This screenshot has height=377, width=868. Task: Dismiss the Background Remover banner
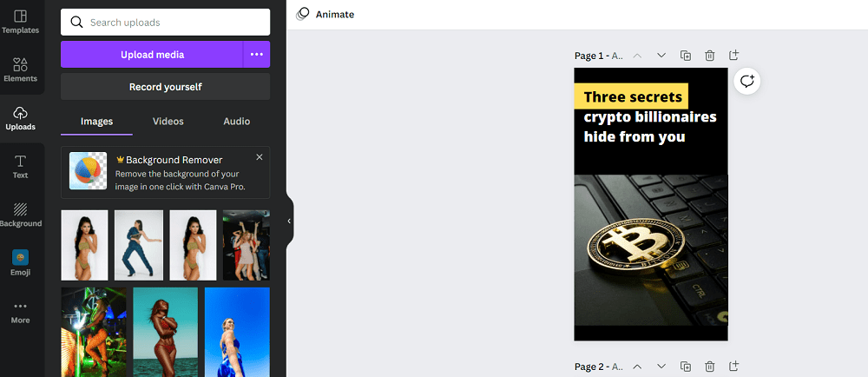click(x=259, y=157)
